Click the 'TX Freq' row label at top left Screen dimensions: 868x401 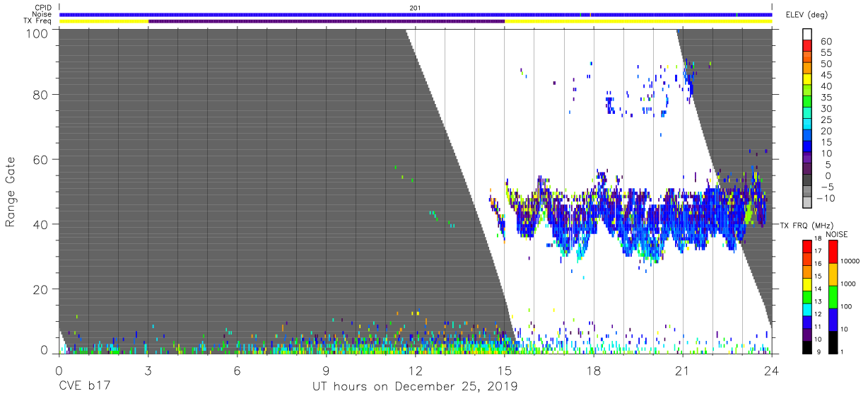[x=37, y=21]
